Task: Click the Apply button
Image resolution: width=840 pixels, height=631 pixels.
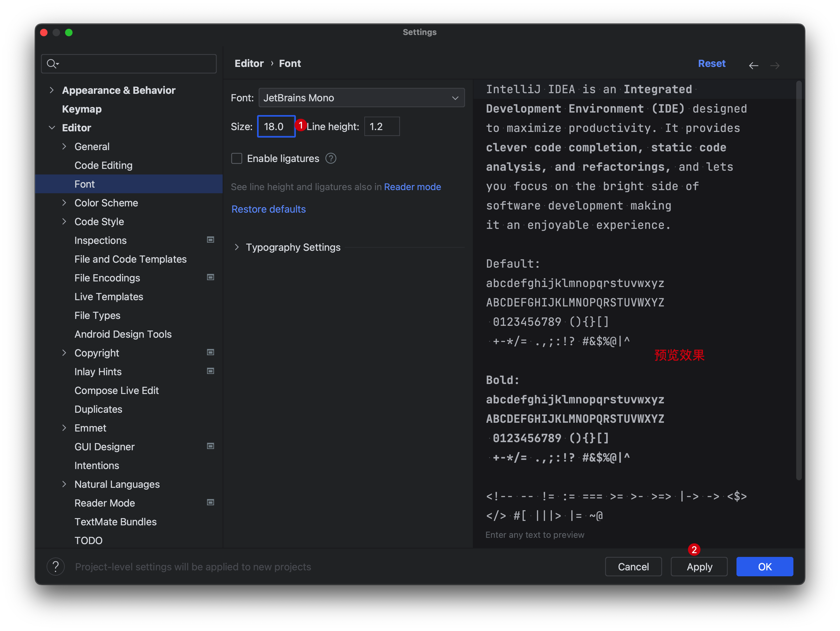Action: point(699,567)
